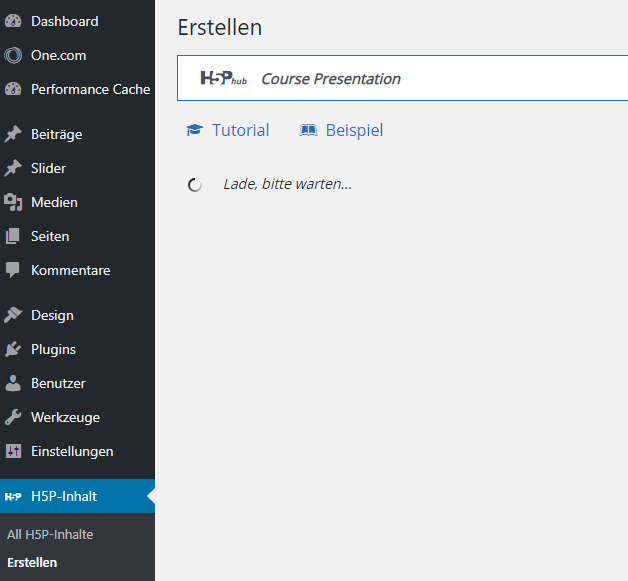Click the Werkzeuge wrench icon
This screenshot has width=628, height=581.
click(x=13, y=417)
